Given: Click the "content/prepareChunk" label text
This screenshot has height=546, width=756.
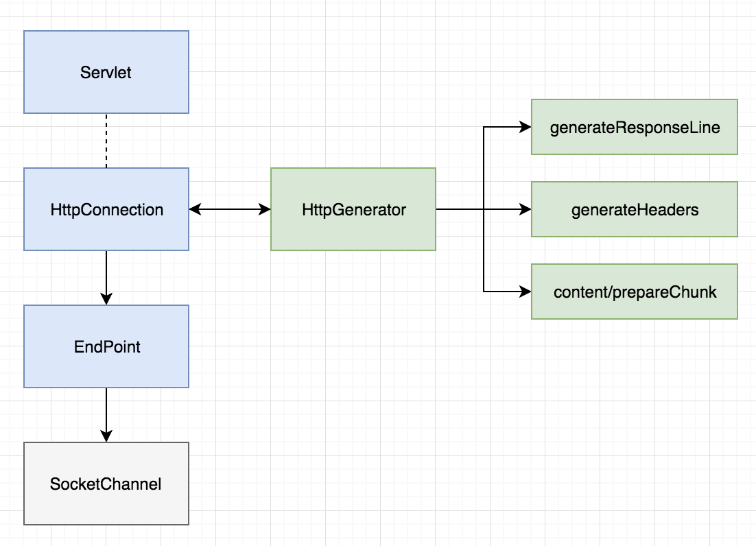Looking at the screenshot, I should (635, 292).
